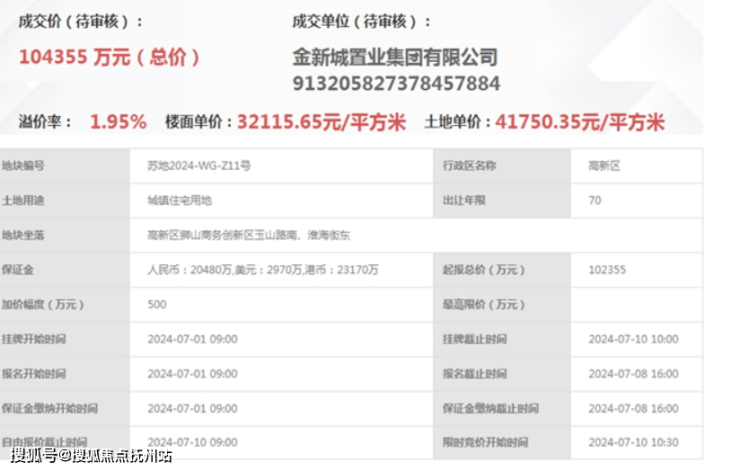
Task: Click the 最高限价（万元） header cell
Action: point(502,304)
